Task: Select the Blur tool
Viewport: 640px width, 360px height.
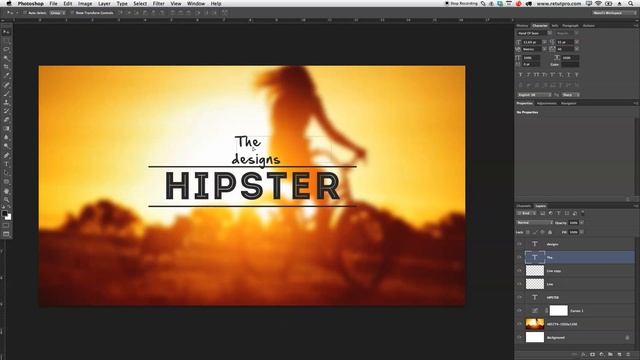Action: [x=6, y=138]
